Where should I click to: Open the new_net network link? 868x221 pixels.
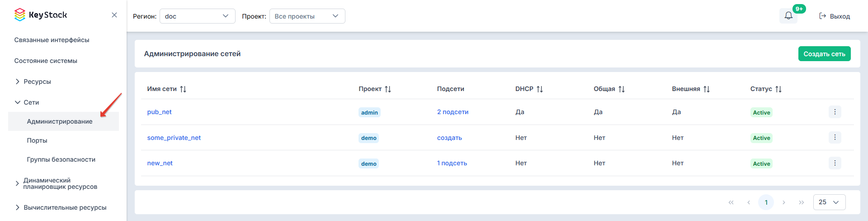pos(160,163)
